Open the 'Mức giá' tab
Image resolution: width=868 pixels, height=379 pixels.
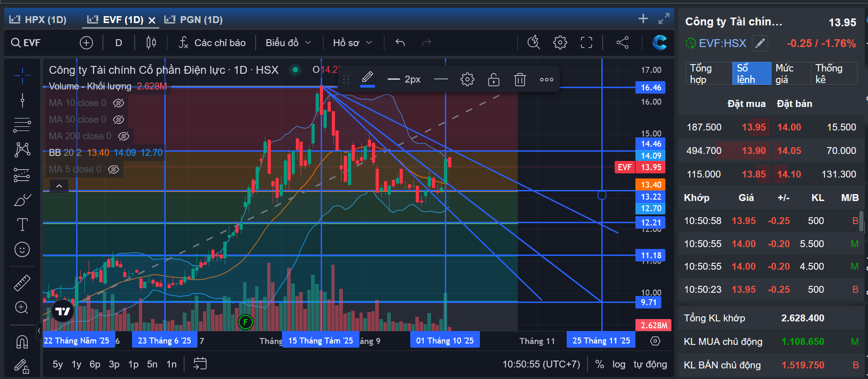791,74
